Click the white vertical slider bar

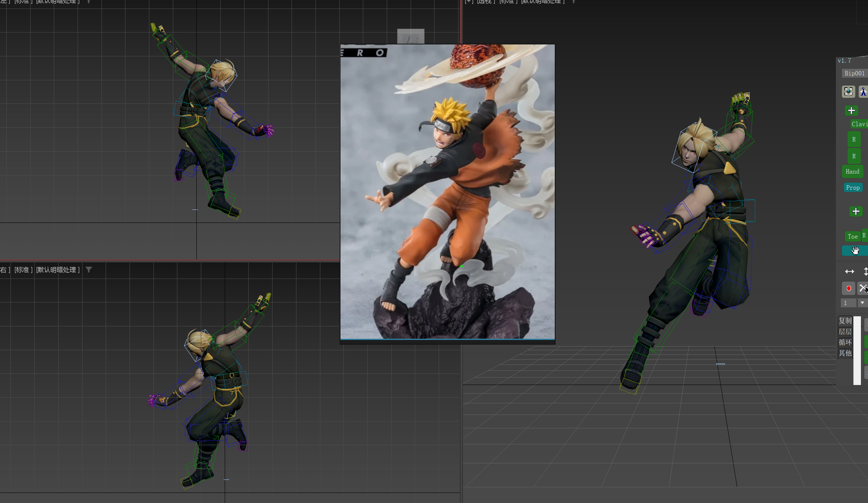click(857, 350)
